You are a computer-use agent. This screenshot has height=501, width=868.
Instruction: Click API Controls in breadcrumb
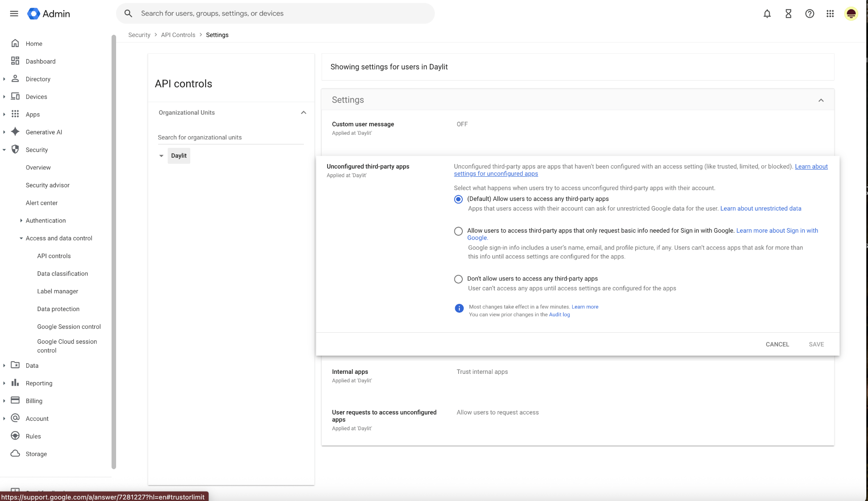coord(178,35)
